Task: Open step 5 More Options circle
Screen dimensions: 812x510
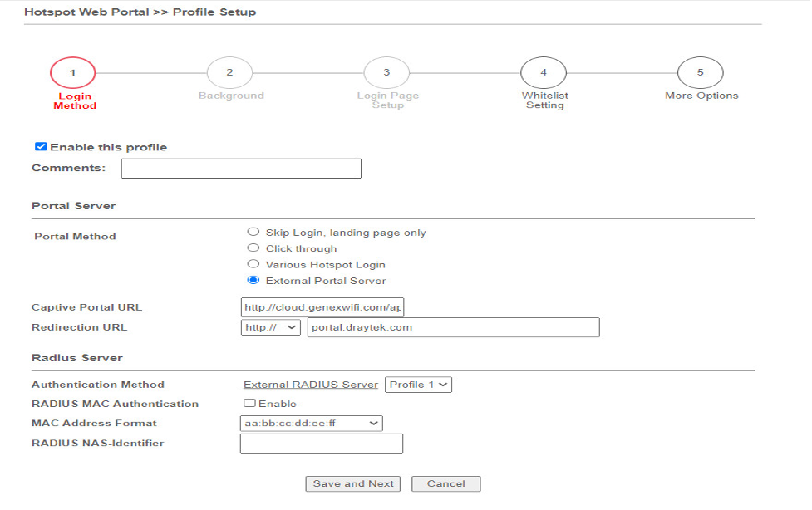Action: pyautogui.click(x=700, y=72)
